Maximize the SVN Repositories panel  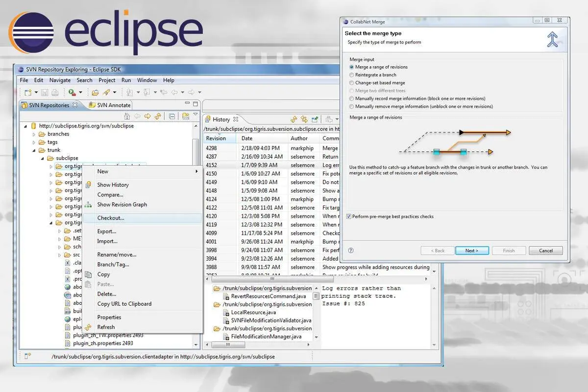tap(196, 104)
